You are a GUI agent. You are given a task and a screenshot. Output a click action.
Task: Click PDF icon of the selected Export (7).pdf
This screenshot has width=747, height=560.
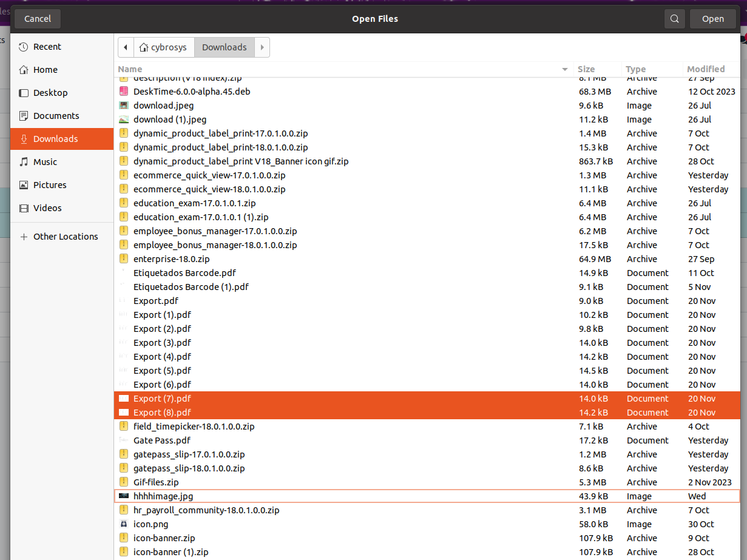[124, 399]
